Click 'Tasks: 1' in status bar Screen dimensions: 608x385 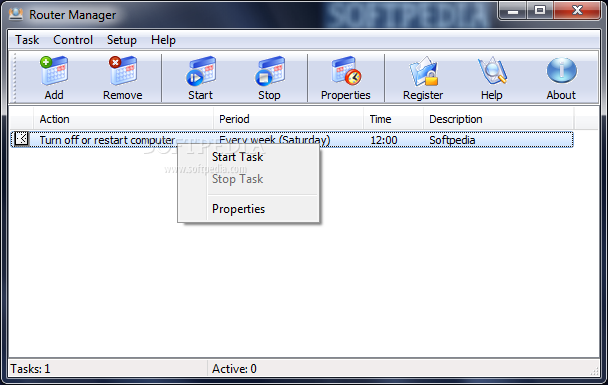pyautogui.click(x=30, y=369)
